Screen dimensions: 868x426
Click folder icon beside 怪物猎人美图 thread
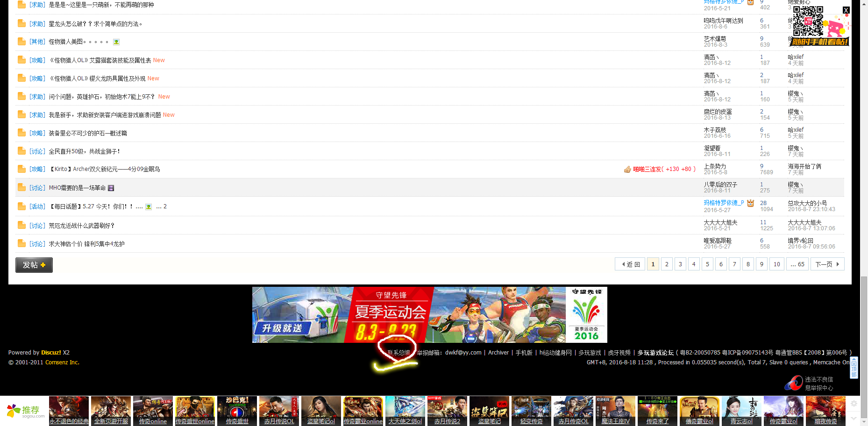[21, 42]
